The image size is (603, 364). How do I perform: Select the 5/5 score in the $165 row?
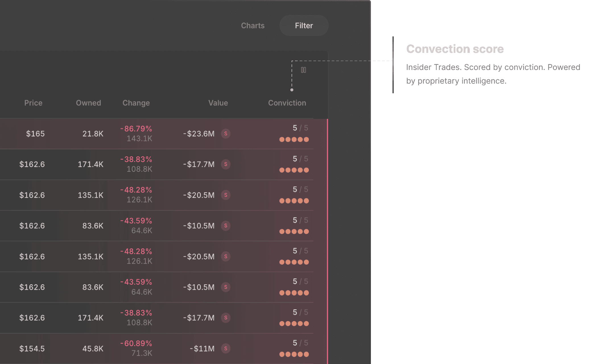tap(300, 128)
